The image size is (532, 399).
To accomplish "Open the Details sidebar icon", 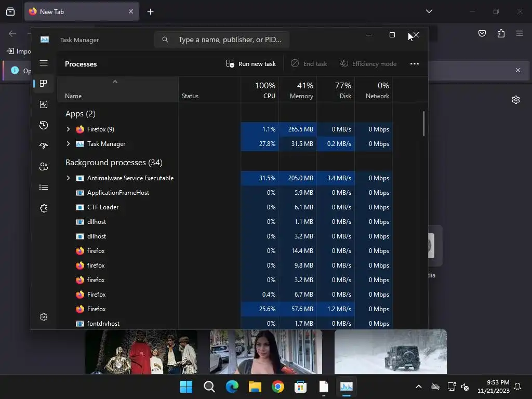I will pos(44,187).
